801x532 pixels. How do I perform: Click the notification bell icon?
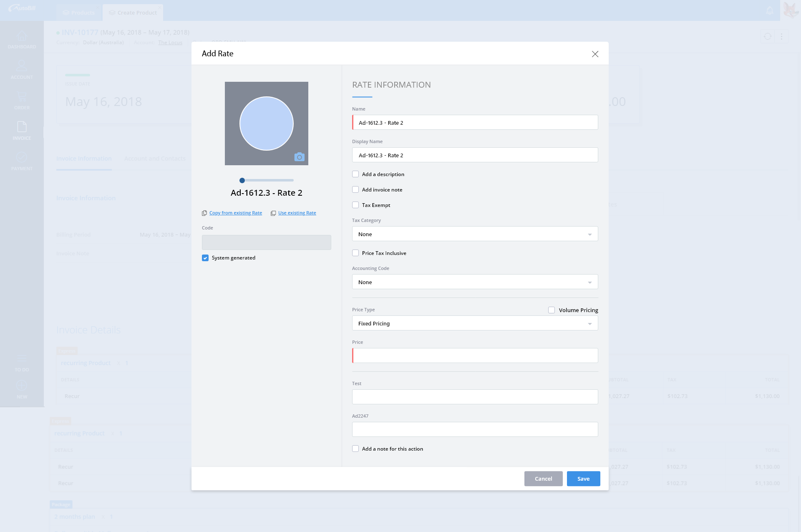click(x=770, y=10)
